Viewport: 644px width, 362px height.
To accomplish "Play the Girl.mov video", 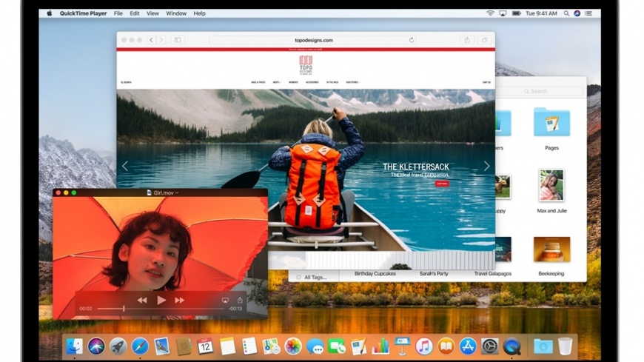I will coord(161,301).
